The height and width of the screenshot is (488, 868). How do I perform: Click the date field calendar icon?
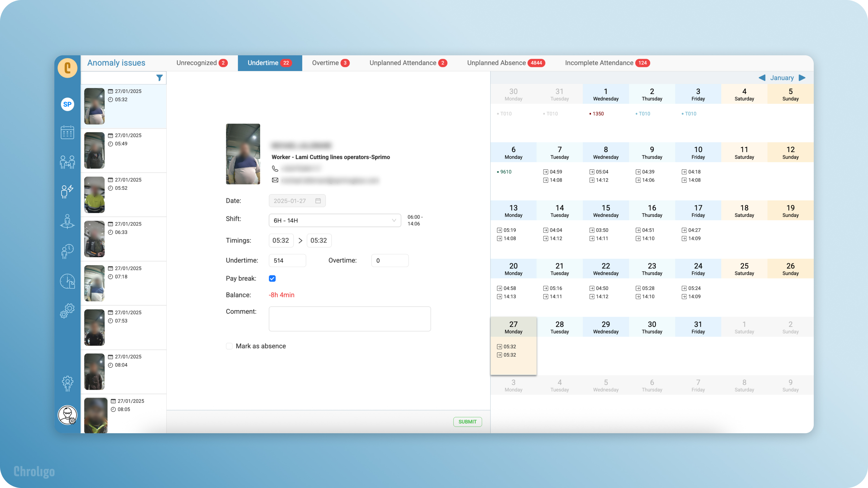[318, 201]
